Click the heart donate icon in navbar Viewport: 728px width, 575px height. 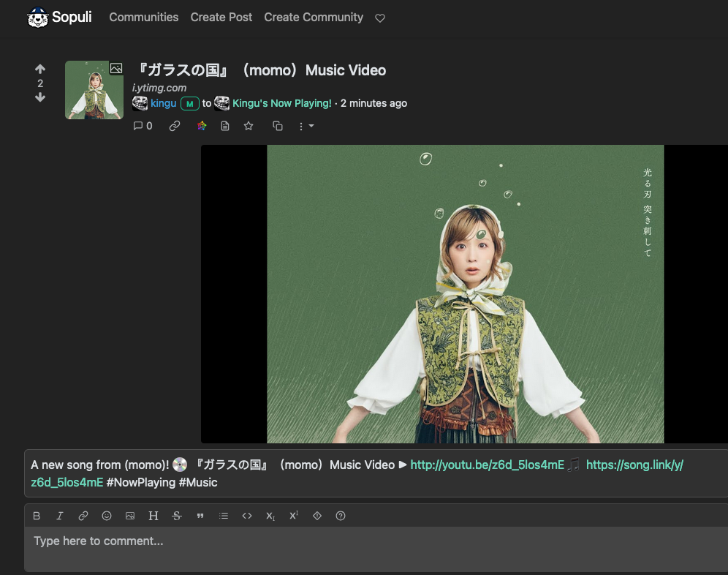coord(380,18)
